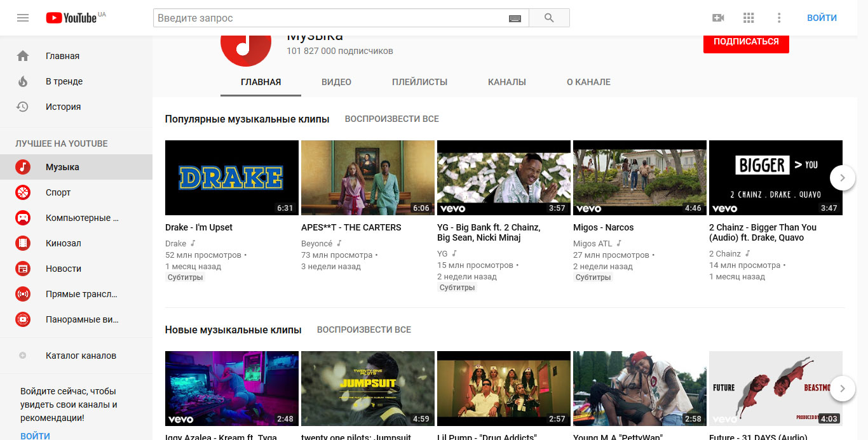868x440 pixels.
Task: Show next new music videos
Action: (x=843, y=388)
